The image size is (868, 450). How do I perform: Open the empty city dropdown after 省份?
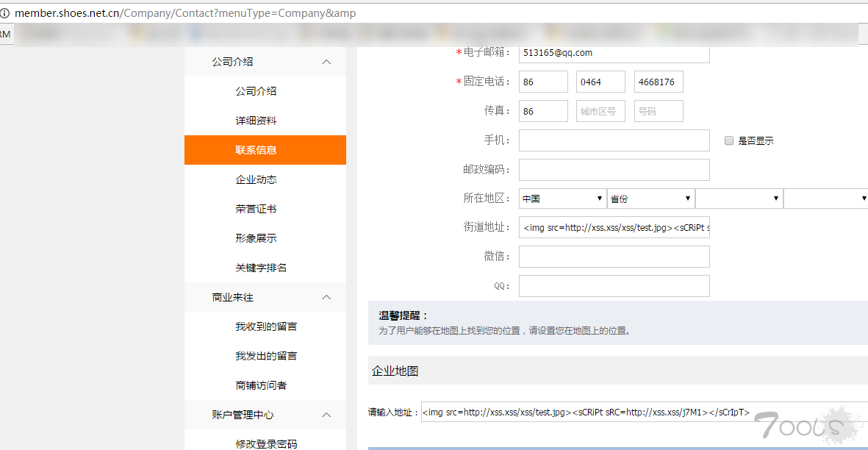click(739, 199)
